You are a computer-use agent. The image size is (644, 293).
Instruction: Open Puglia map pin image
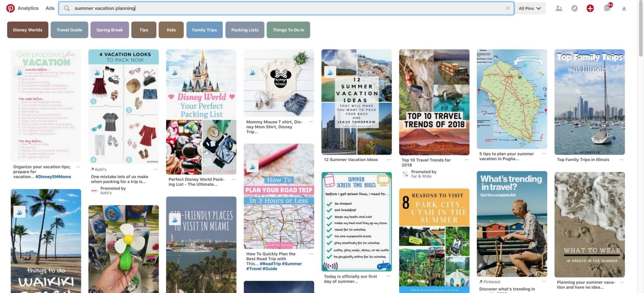coord(512,99)
